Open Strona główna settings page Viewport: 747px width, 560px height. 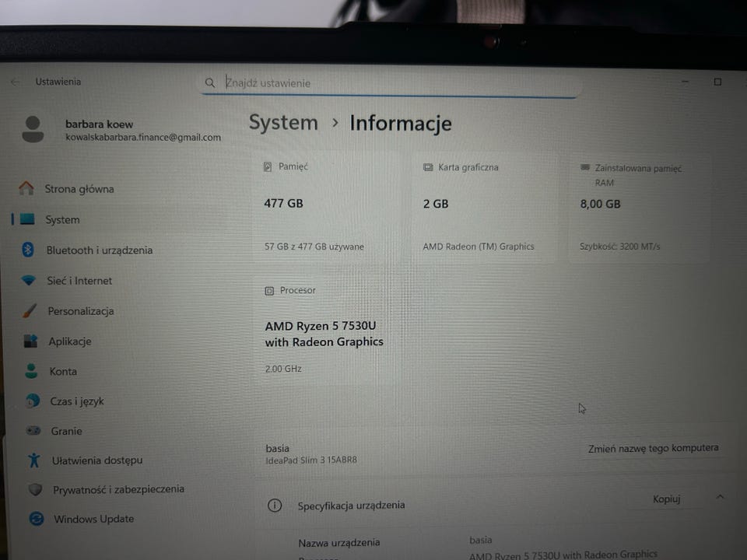pos(79,189)
